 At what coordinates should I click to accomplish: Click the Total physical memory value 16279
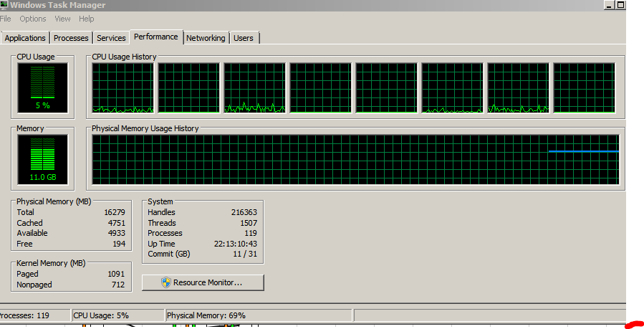click(115, 212)
